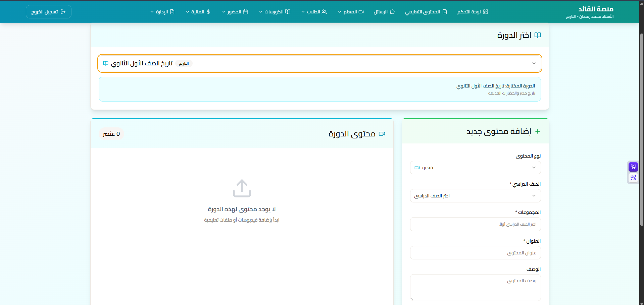Click the dollar sign icon for المالية
Viewport: 644px width, 305px height.
pyautogui.click(x=208, y=12)
